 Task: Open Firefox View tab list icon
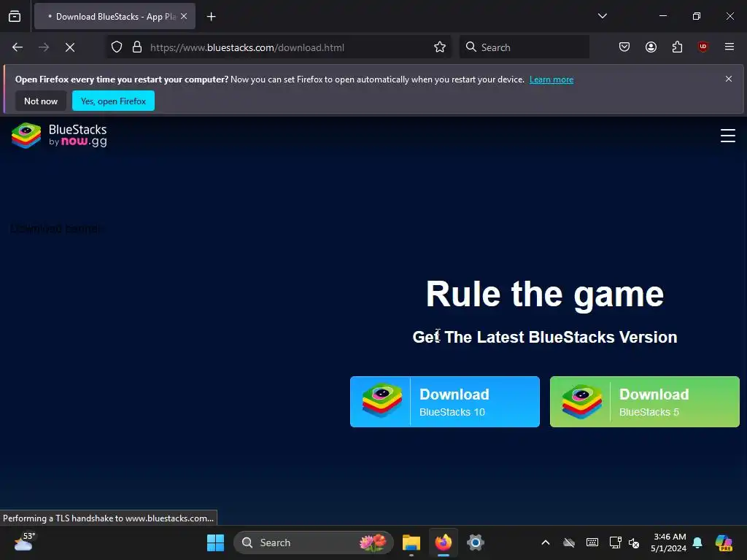pyautogui.click(x=15, y=16)
